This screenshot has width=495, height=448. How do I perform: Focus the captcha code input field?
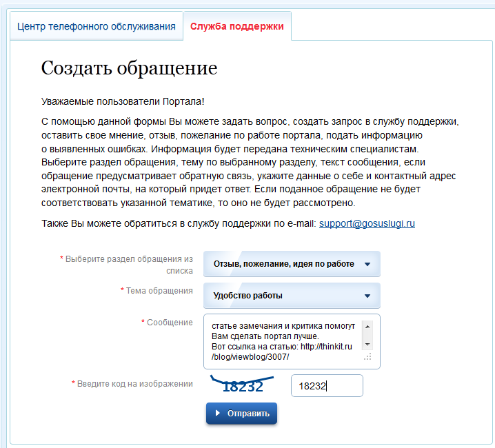(x=326, y=387)
